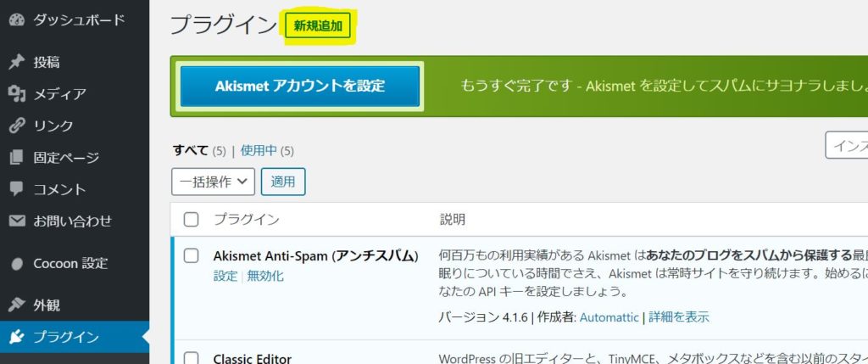Open お問い合わせ in the sidebar
The image size is (868, 364).
pos(75,221)
